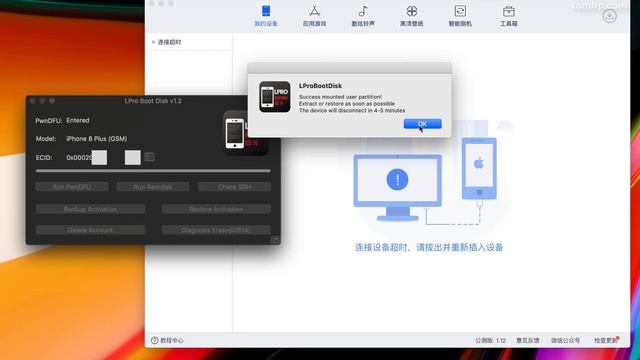Click the download manager circle icon
640x360 pixels.
point(609,16)
